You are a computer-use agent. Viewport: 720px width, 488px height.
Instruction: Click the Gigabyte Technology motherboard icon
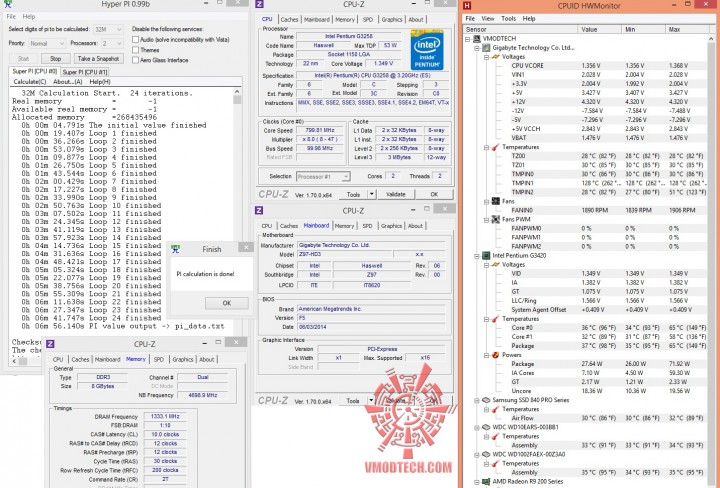click(x=486, y=48)
